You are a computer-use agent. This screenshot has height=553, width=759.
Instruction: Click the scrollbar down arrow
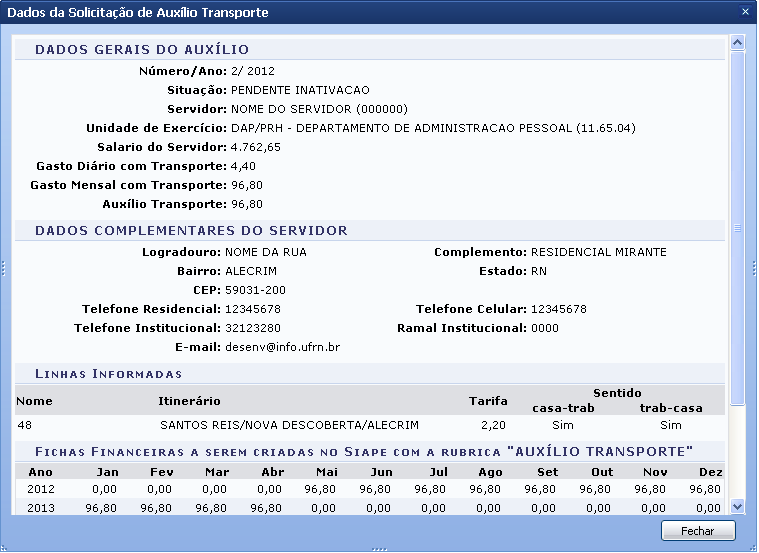tap(737, 507)
